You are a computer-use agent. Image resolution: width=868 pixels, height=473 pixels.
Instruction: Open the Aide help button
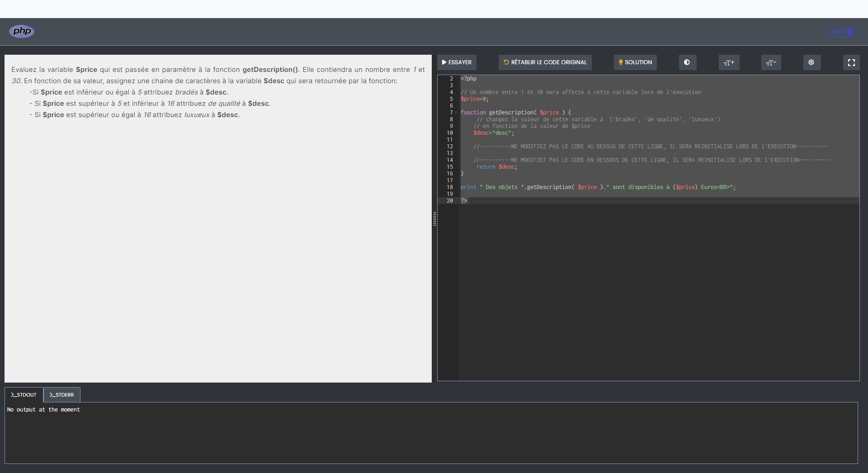tap(842, 32)
